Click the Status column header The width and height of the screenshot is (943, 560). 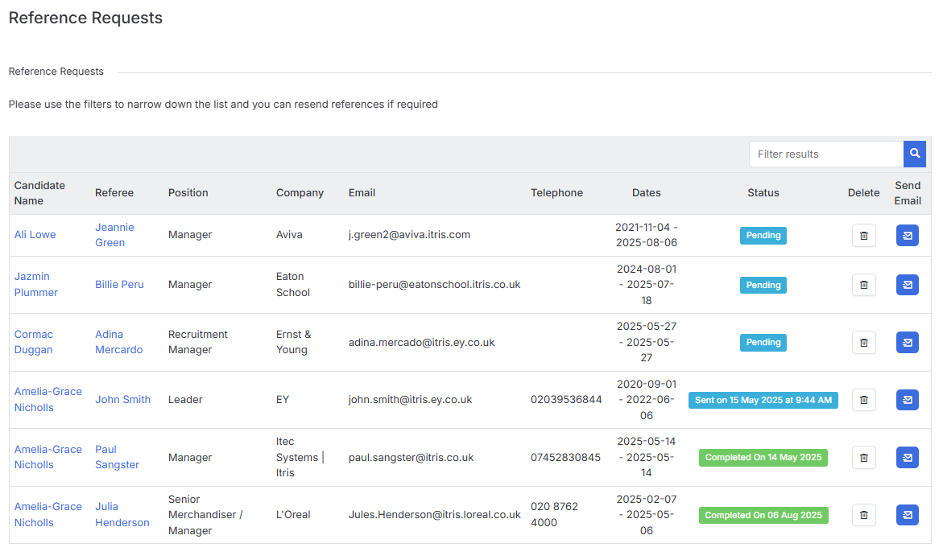tap(763, 193)
